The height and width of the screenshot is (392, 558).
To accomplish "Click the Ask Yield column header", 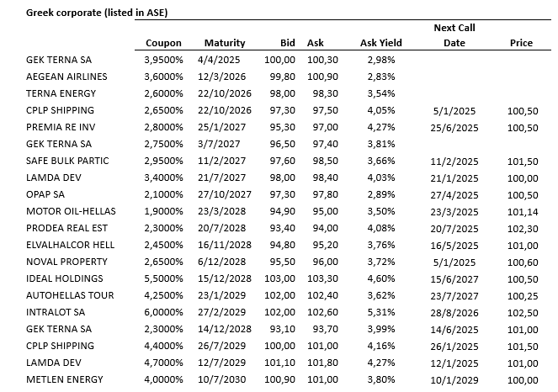I will 380,43.
